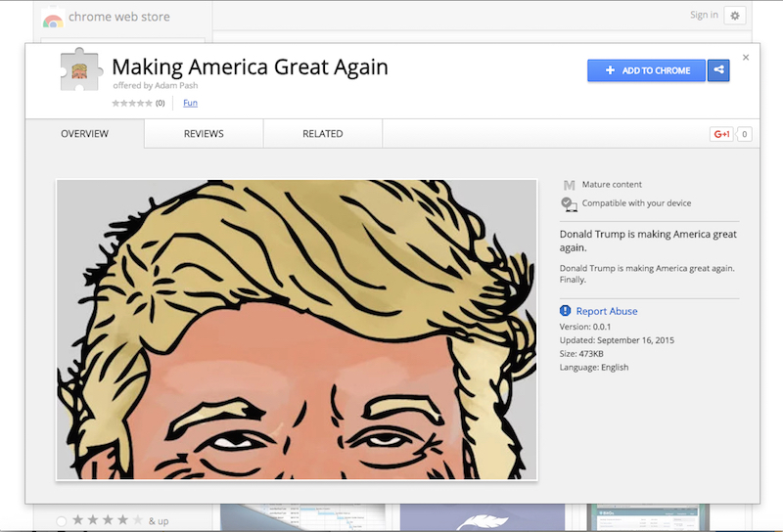This screenshot has width=783, height=532.
Task: Click the device compatibility check icon
Action: (569, 204)
